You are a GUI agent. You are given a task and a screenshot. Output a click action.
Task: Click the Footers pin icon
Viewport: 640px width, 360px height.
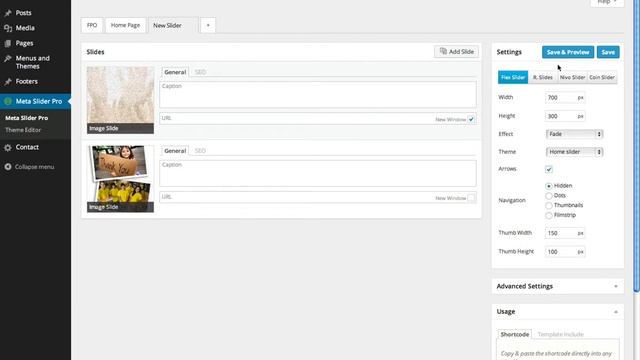[8, 82]
